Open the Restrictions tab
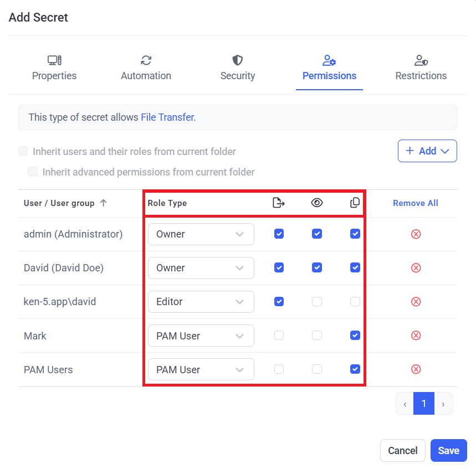The image size is (476, 469). pos(421,68)
